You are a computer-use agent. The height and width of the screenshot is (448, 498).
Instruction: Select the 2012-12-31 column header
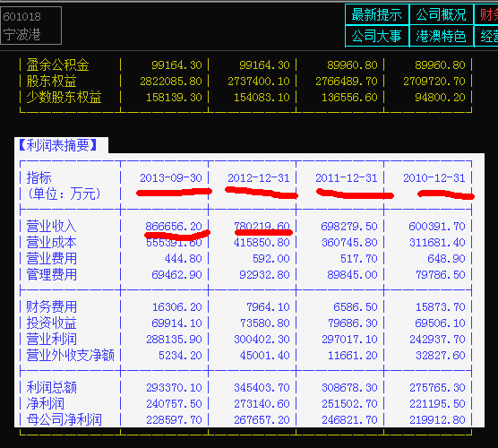(259, 178)
